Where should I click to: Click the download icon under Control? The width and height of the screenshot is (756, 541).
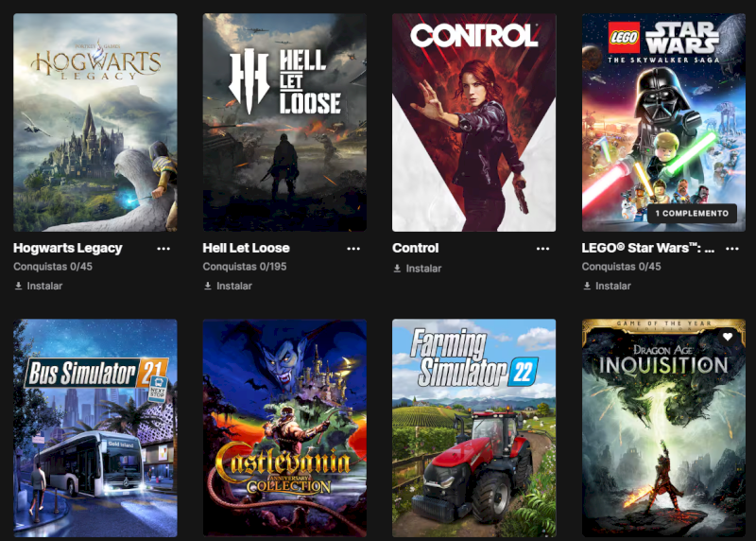pyautogui.click(x=397, y=269)
